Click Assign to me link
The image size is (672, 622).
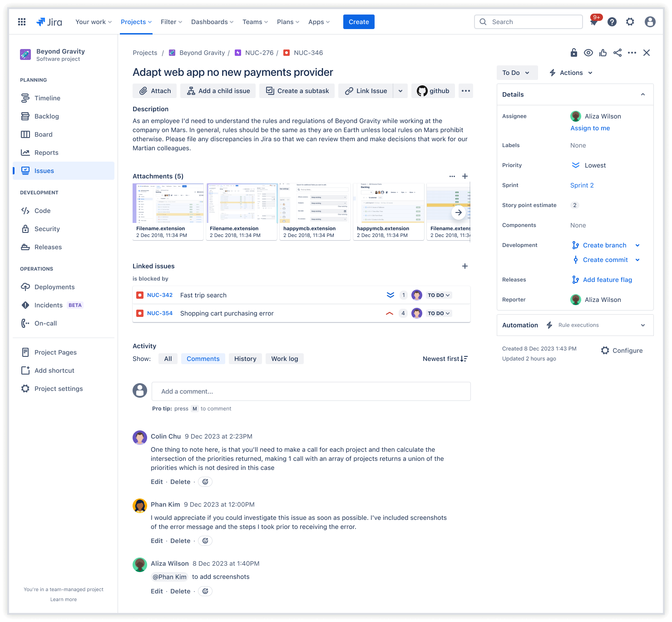click(590, 128)
